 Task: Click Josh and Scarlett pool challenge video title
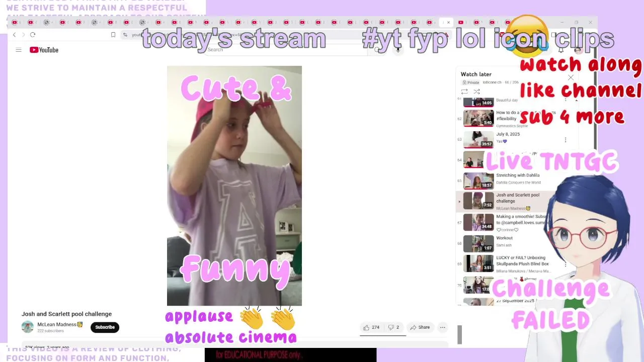(66, 314)
